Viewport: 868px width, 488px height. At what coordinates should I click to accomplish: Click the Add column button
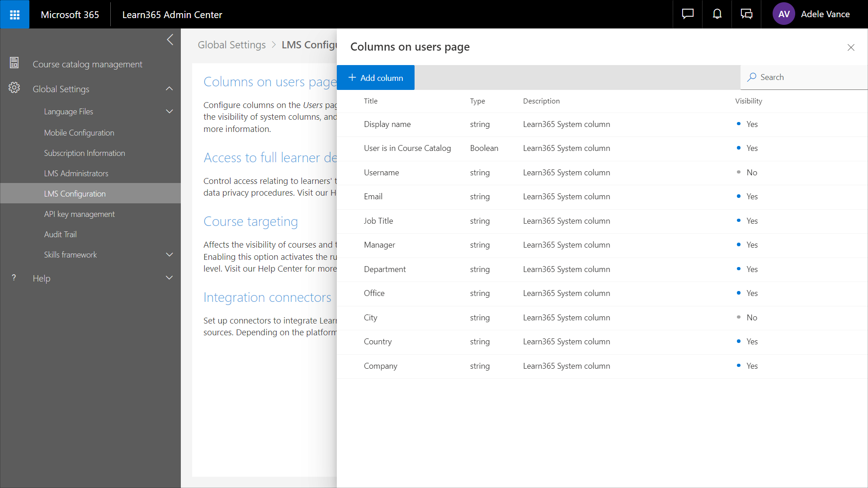pos(376,78)
